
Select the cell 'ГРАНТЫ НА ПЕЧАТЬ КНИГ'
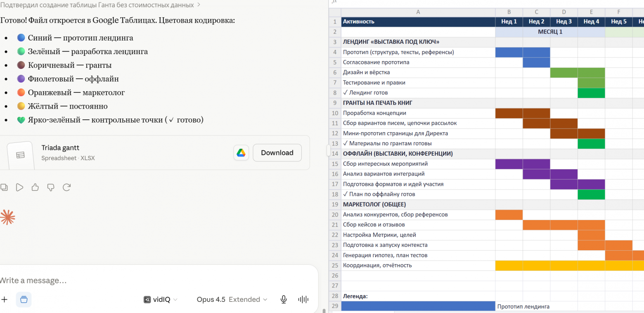coord(418,103)
